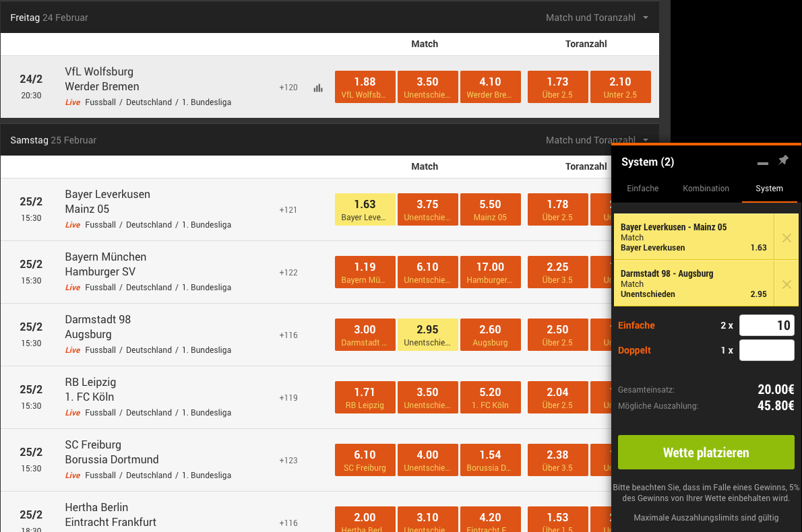
Task: Select Unentschieden 3.50 for Wolfsburg match
Action: click(427, 87)
